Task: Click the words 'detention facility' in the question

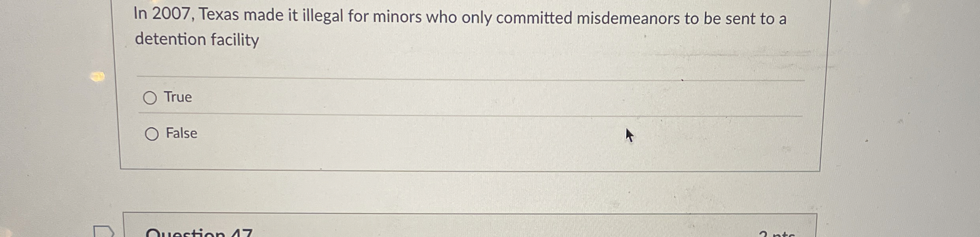Action: 197,39
